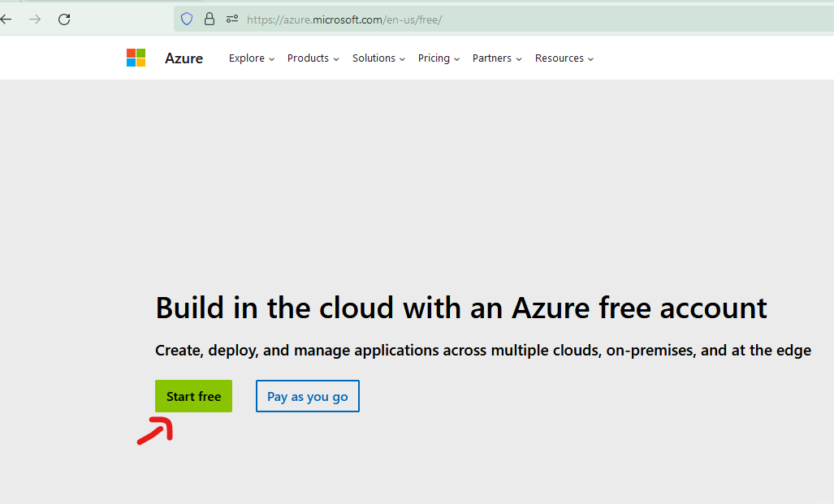Open the shield tracking protection icon

point(187,19)
